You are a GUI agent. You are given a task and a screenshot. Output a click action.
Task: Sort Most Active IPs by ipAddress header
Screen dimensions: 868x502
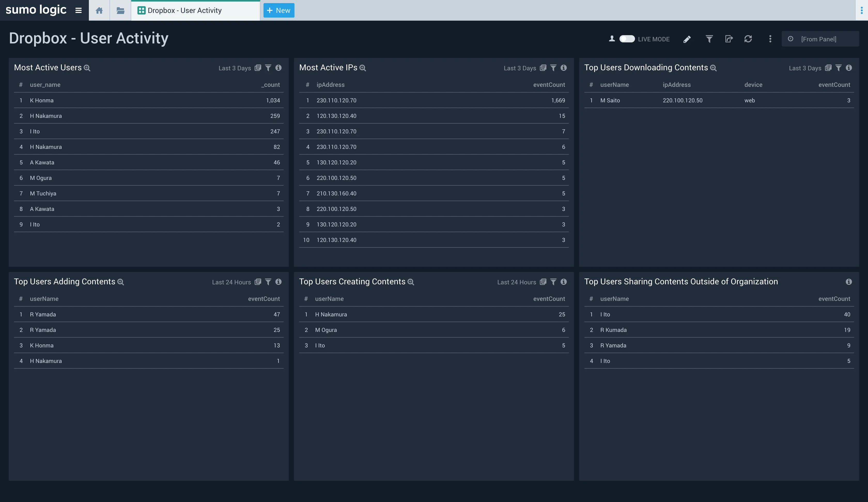tap(330, 85)
